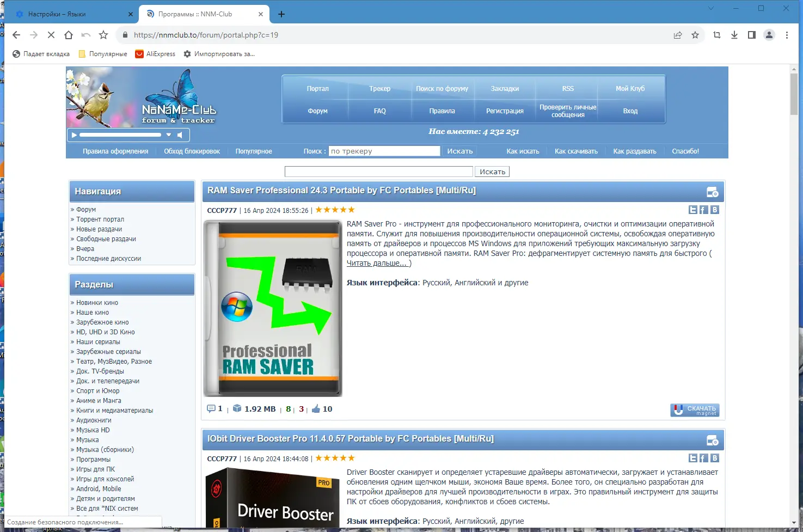View site security lock info

pos(125,35)
